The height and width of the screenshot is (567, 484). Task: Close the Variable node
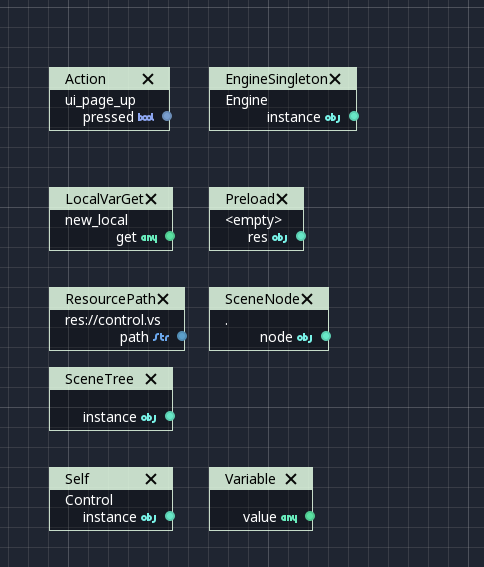(x=291, y=479)
